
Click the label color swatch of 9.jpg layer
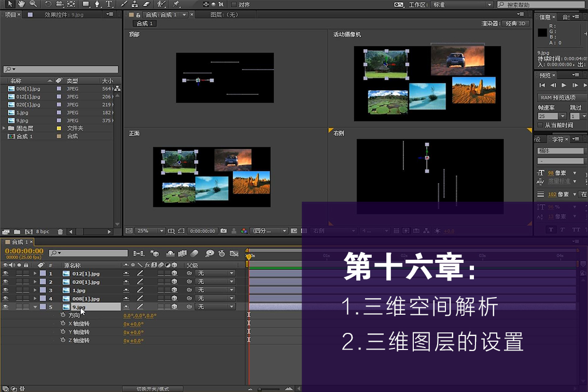tap(43, 307)
